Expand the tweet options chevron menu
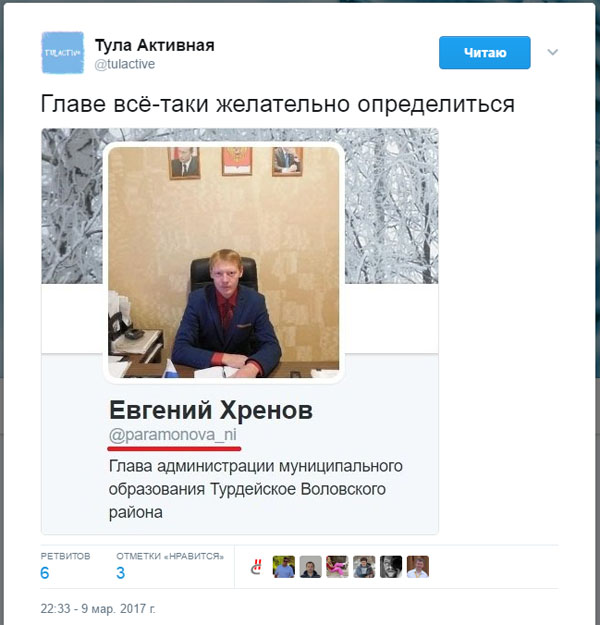The image size is (600, 625). [x=553, y=52]
